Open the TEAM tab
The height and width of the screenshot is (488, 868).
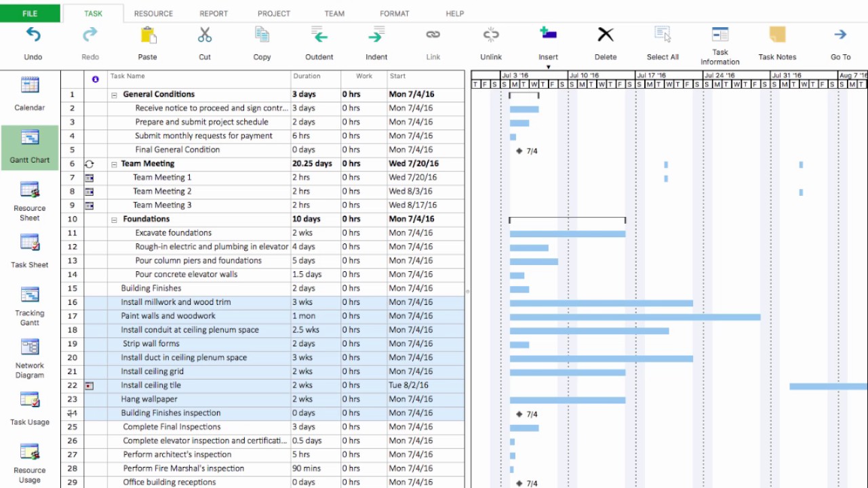coord(334,14)
